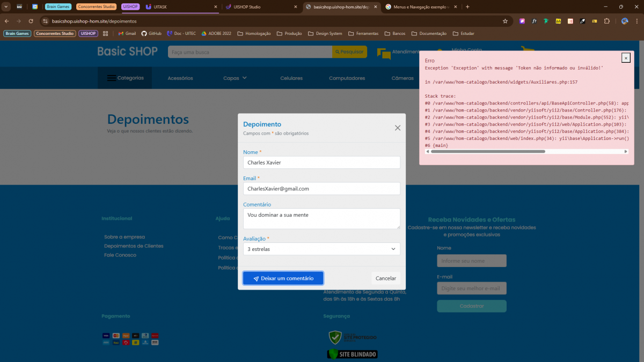Expand the Avaliação rating dropdown
The image size is (644, 362).
[x=321, y=249]
